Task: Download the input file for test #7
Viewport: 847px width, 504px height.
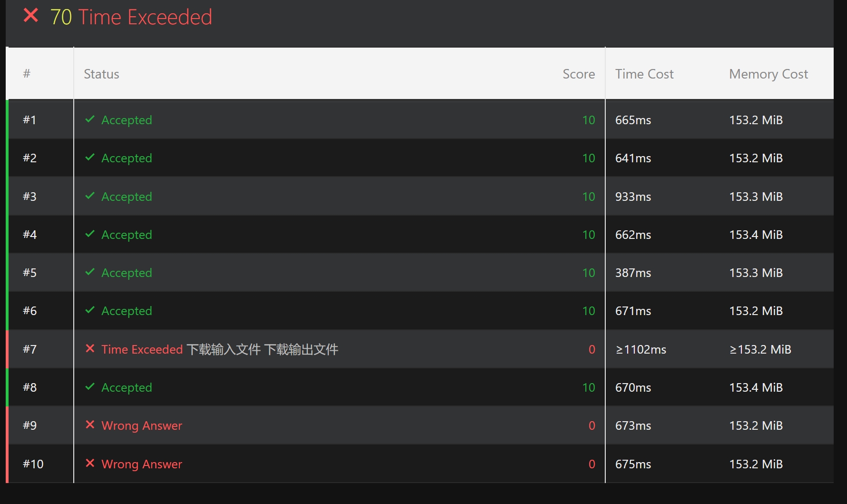Action: 223,349
